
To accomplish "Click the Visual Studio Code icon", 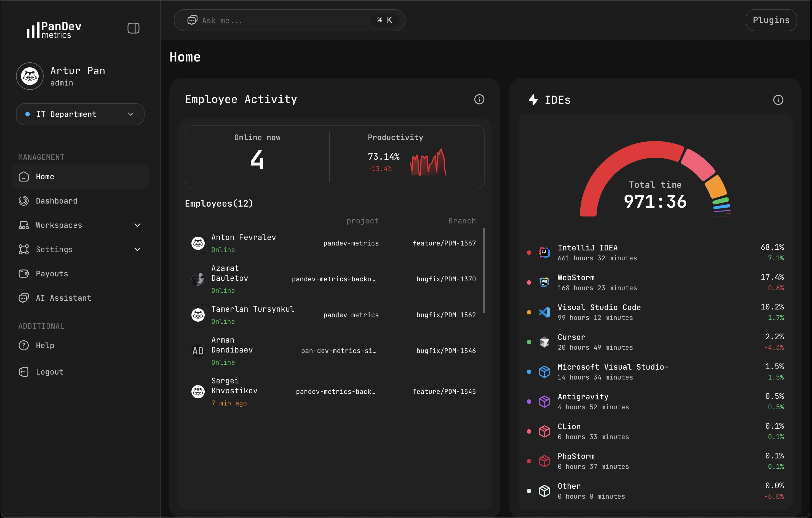I will pyautogui.click(x=544, y=312).
